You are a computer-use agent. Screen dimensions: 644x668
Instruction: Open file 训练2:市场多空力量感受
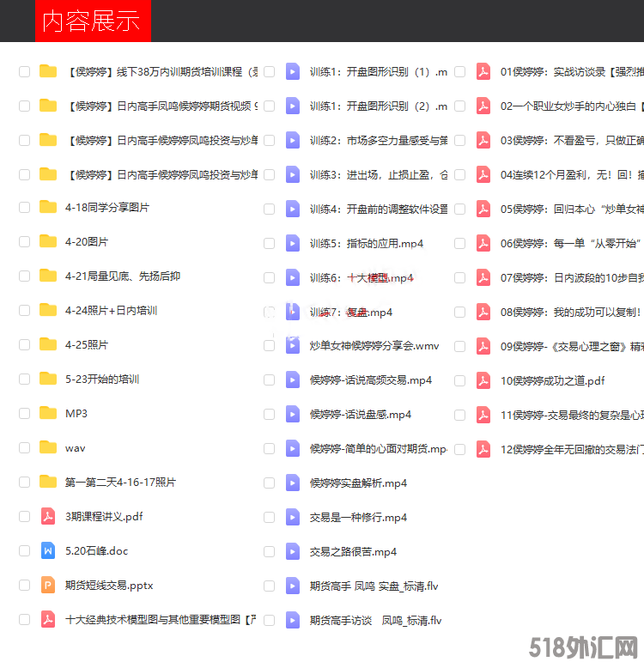click(378, 140)
